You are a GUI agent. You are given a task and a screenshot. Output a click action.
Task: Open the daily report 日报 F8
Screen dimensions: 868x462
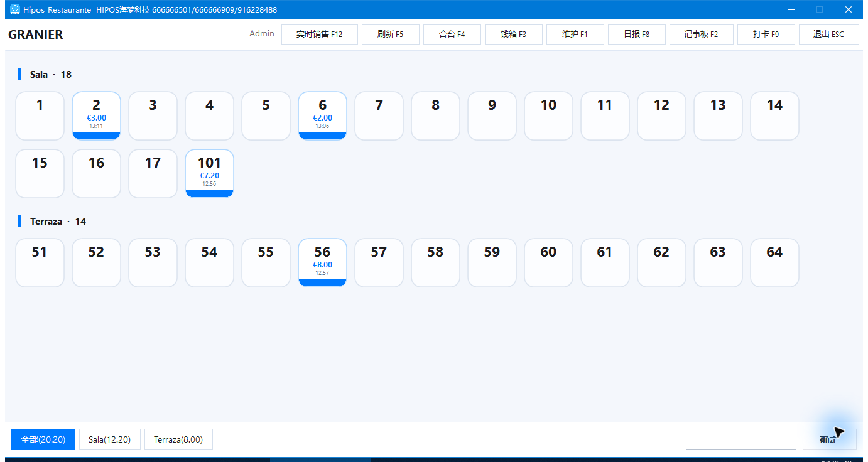click(637, 35)
